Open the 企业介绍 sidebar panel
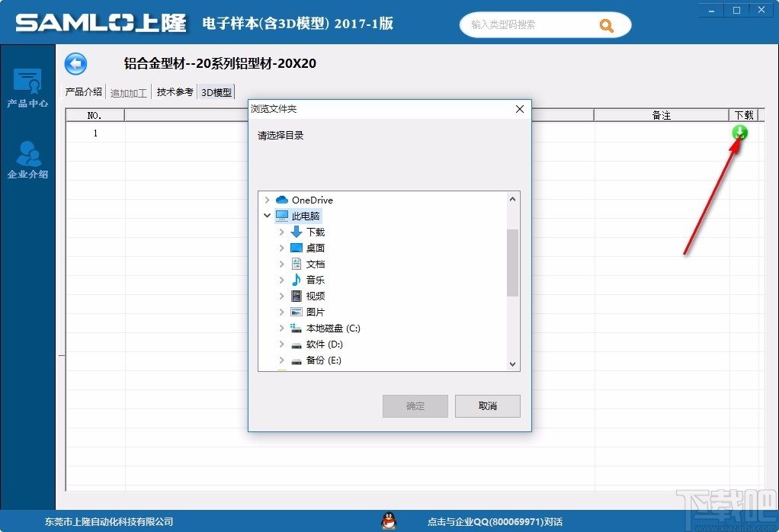 click(27, 158)
